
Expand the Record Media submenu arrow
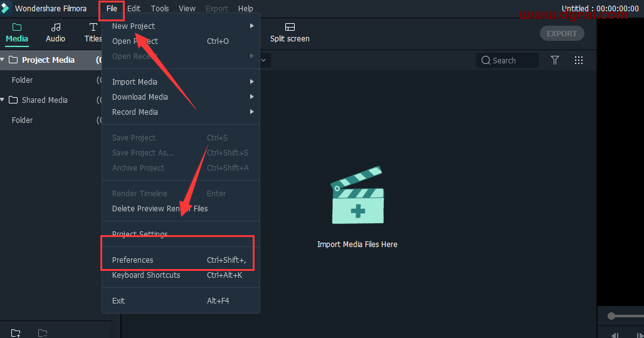tap(251, 112)
